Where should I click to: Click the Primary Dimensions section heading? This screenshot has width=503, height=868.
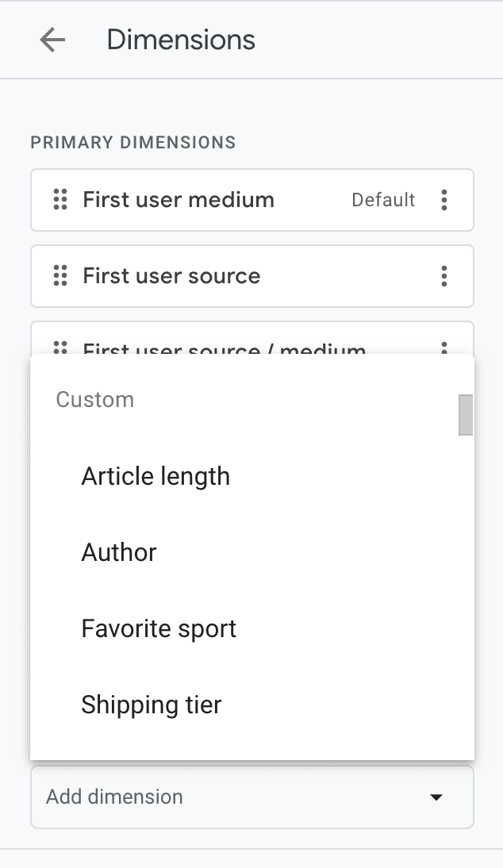pos(133,143)
